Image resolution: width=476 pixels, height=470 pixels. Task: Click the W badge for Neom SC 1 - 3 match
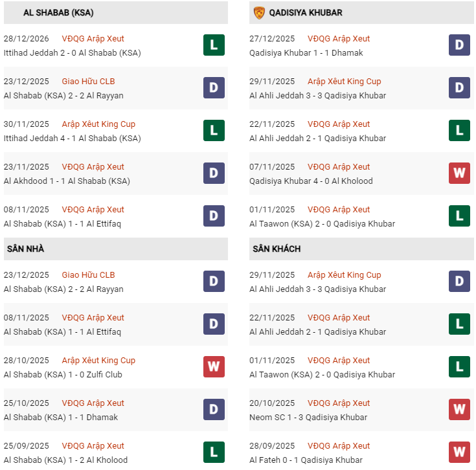pyautogui.click(x=459, y=410)
